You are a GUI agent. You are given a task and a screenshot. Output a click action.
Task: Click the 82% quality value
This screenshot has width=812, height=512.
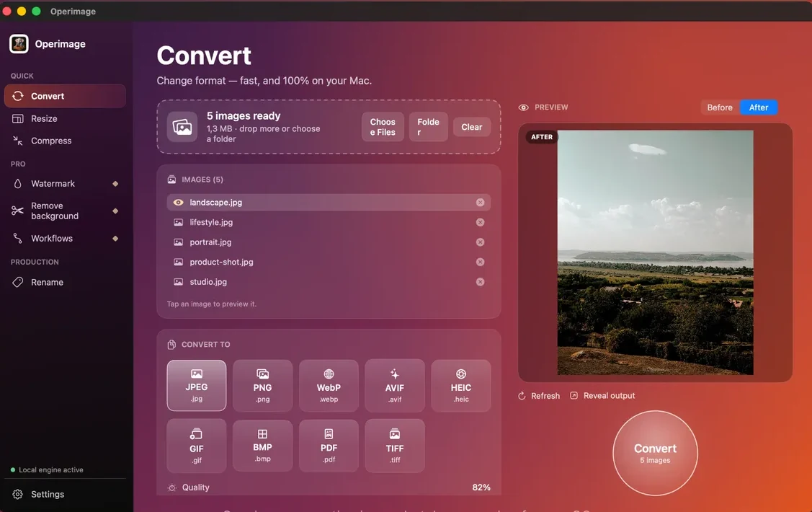(481, 487)
